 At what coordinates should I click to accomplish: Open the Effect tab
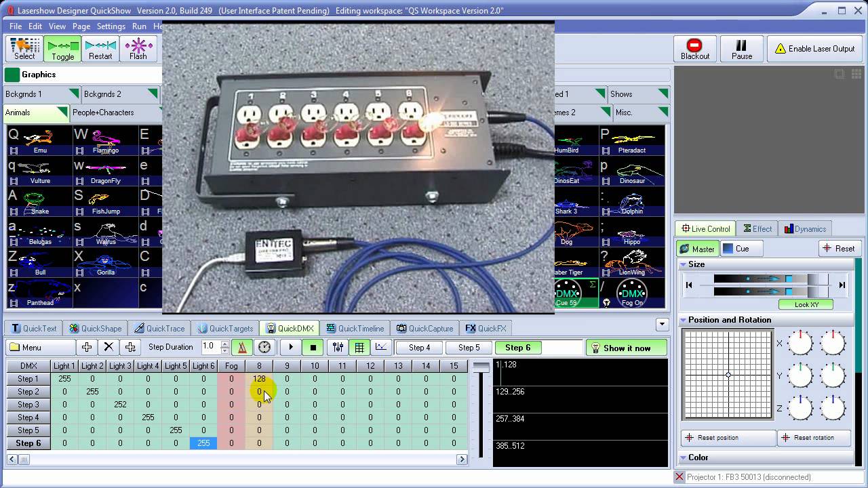pos(757,229)
